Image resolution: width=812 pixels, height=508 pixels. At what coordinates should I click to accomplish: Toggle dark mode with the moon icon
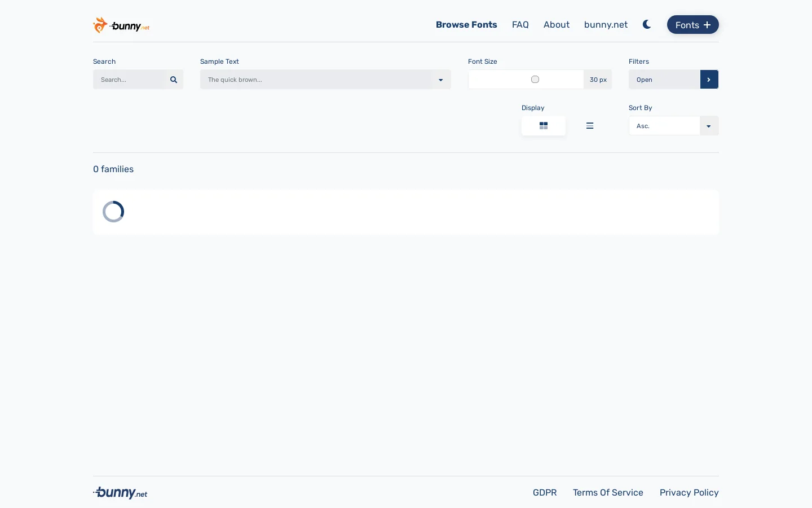[x=647, y=24]
